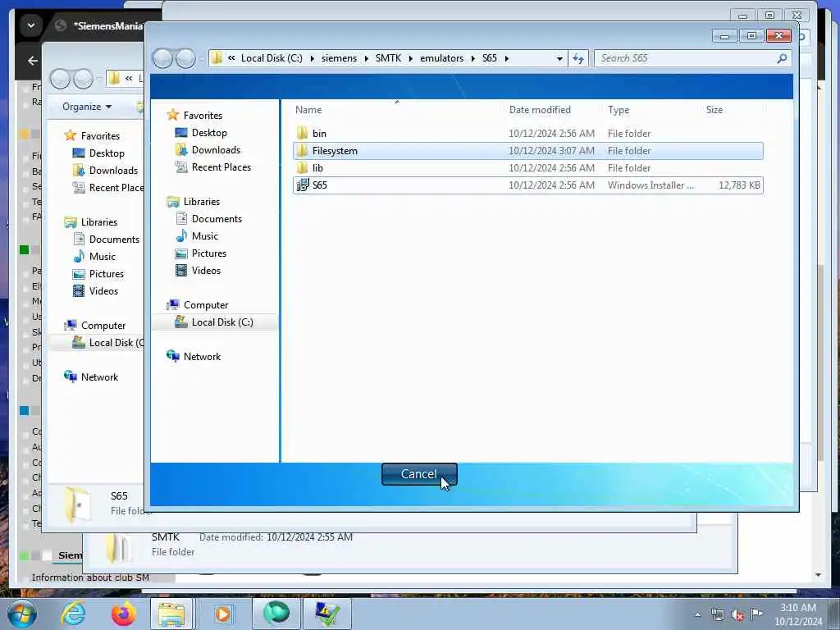Click the green globe browser taskbar icon
The width and height of the screenshot is (840, 630).
[276, 614]
